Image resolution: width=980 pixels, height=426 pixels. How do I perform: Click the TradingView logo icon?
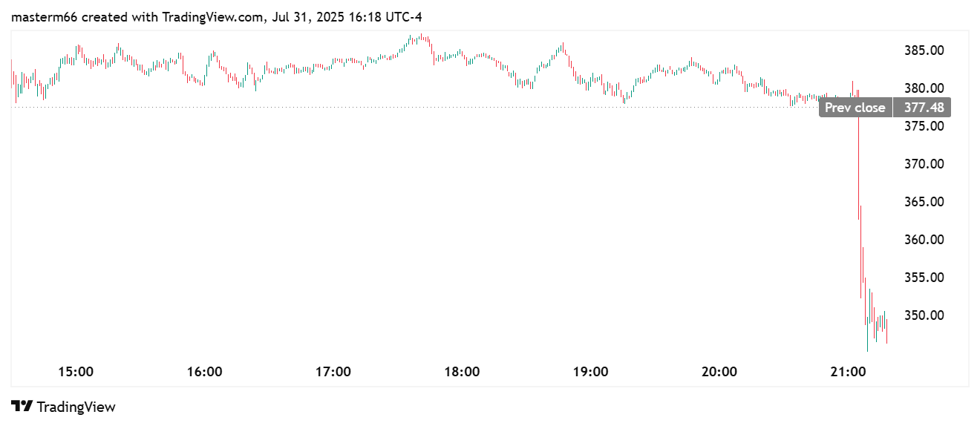point(22,407)
